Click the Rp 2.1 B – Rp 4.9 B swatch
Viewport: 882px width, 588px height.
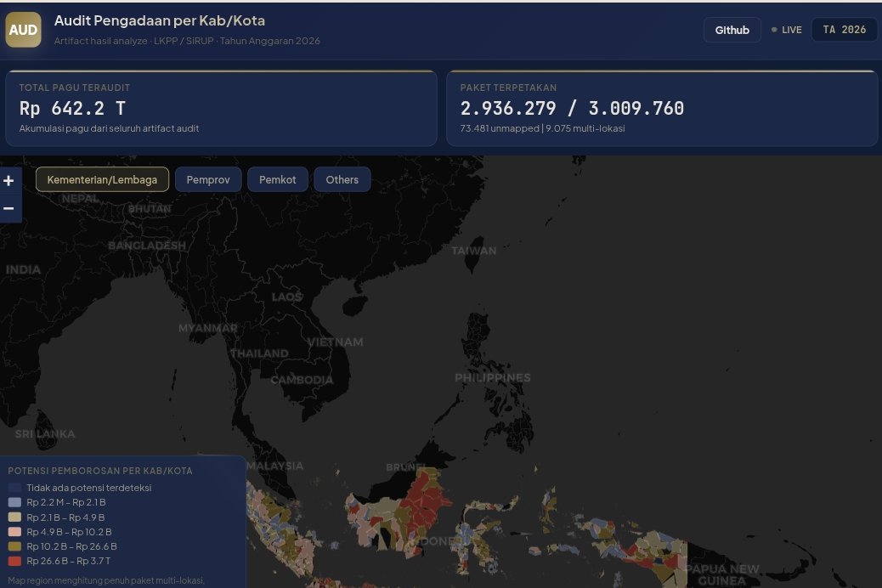coord(14,517)
